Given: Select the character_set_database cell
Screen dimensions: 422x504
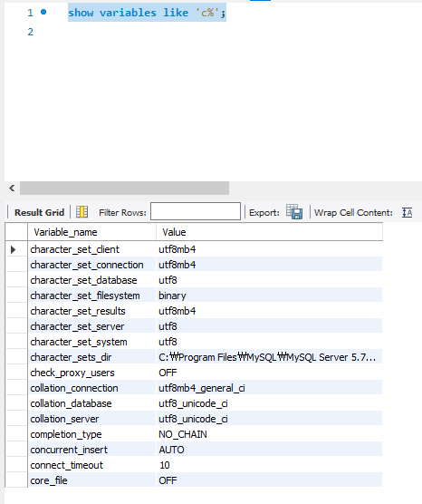Looking at the screenshot, I should (x=91, y=280).
